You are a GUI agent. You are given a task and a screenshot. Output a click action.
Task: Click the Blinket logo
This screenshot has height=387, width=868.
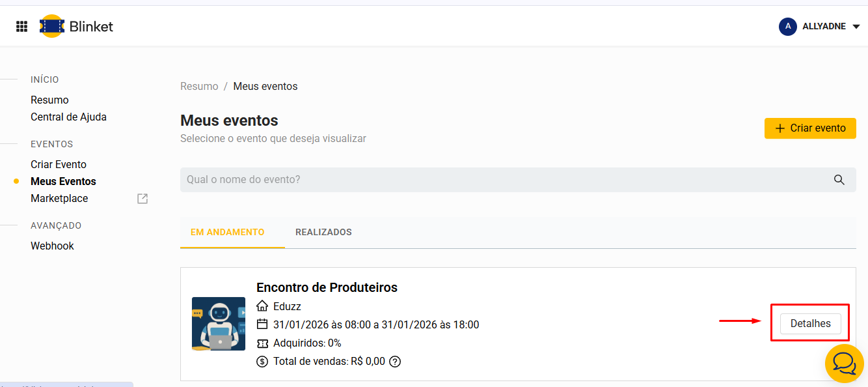[76, 26]
